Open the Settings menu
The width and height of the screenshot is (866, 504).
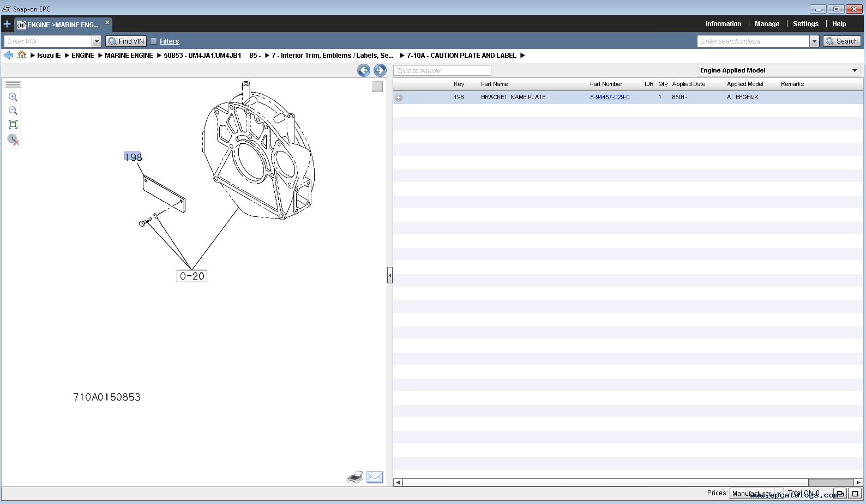pos(805,24)
